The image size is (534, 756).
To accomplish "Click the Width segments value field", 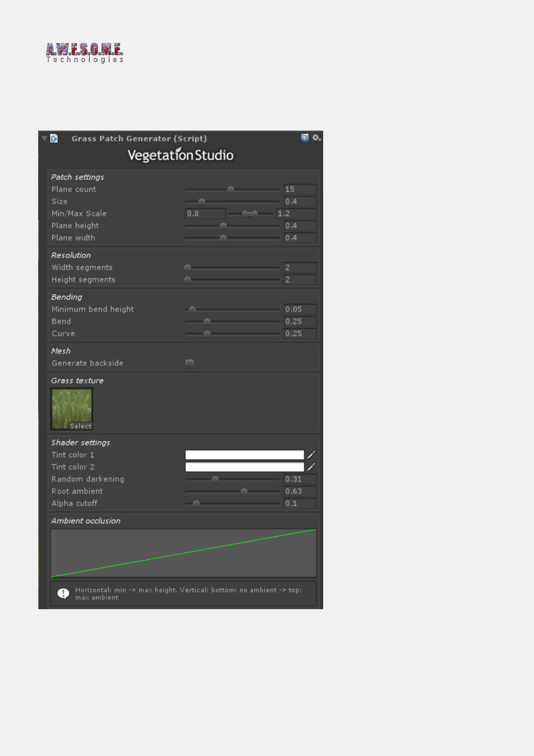I will click(x=300, y=268).
